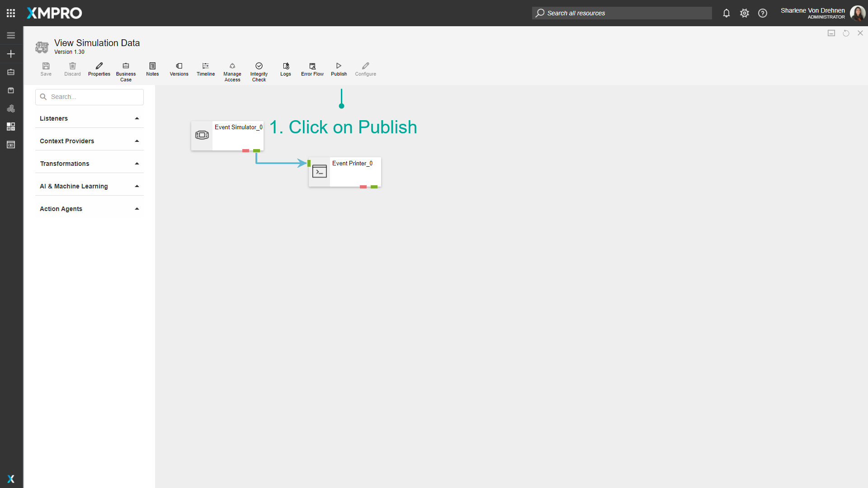This screenshot has height=488, width=868.
Task: Collapse the Action Agents section
Action: coord(137,208)
